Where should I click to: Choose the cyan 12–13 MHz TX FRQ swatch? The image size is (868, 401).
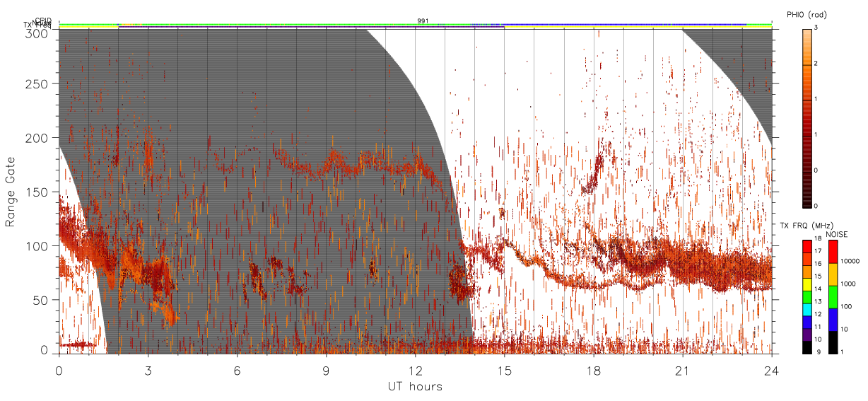[807, 309]
